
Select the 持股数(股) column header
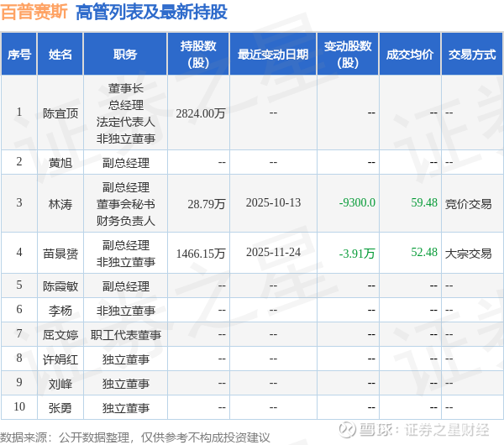[x=198, y=55]
